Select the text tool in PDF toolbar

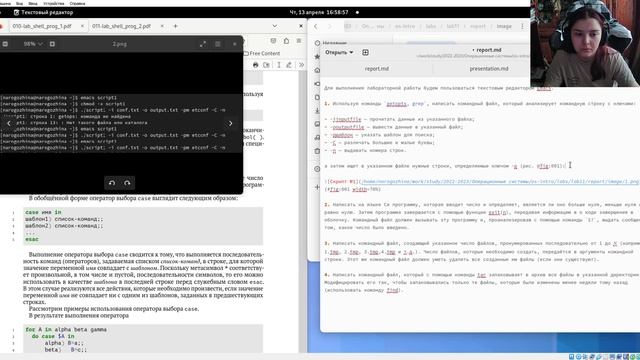279,65
